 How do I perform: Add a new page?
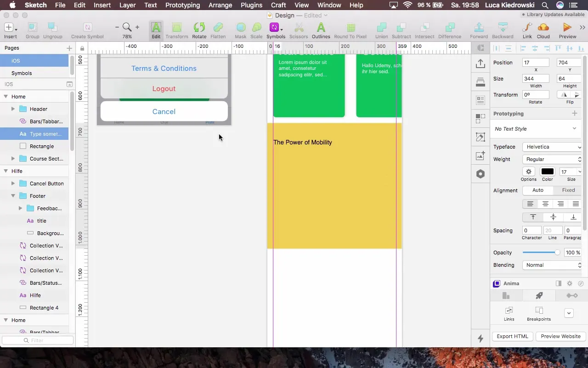(x=69, y=48)
